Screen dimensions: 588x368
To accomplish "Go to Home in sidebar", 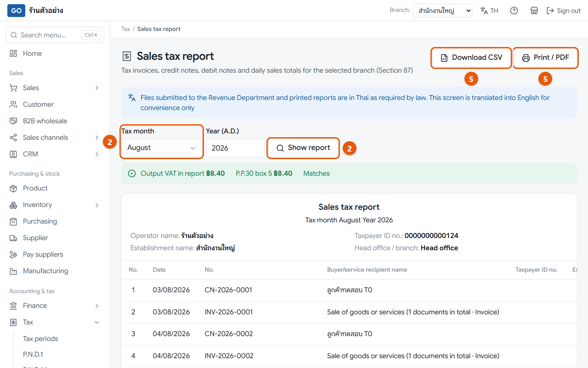I will (x=32, y=53).
